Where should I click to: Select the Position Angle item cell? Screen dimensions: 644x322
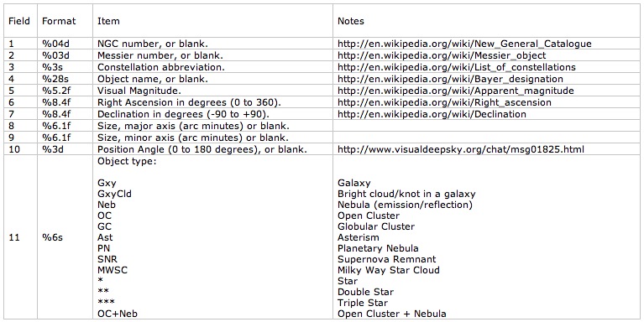[x=212, y=149]
